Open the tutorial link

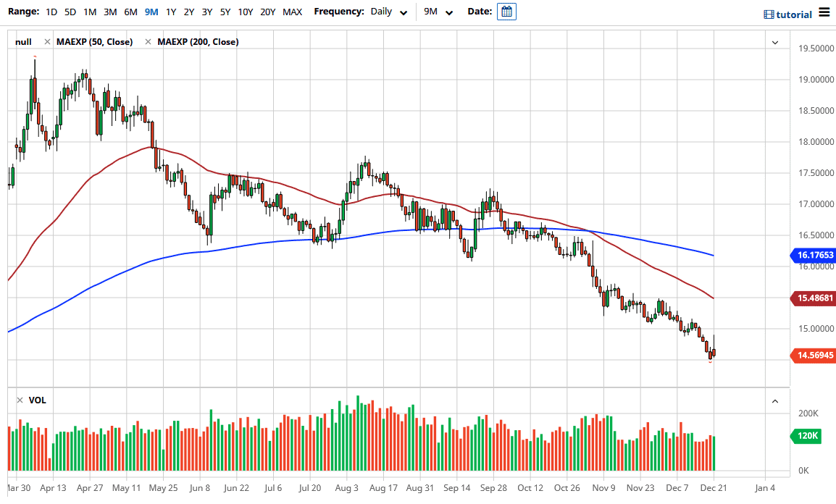pyautogui.click(x=794, y=15)
